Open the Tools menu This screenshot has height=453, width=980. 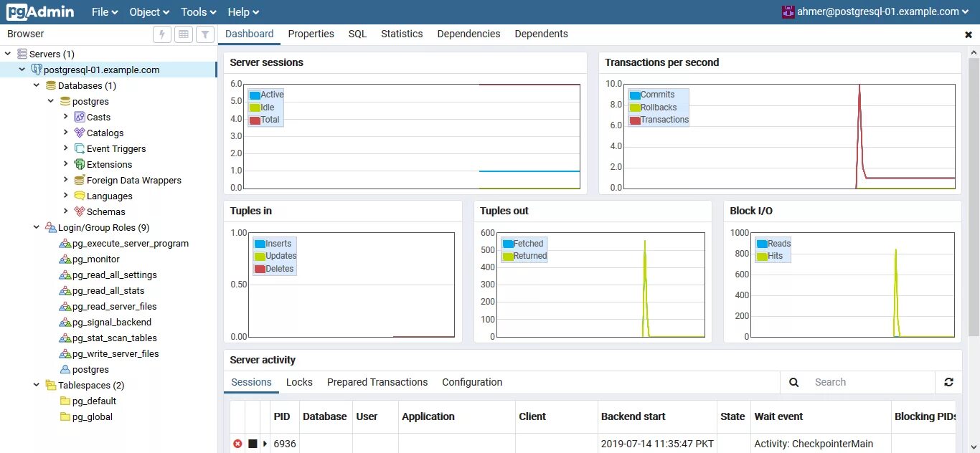tap(198, 11)
